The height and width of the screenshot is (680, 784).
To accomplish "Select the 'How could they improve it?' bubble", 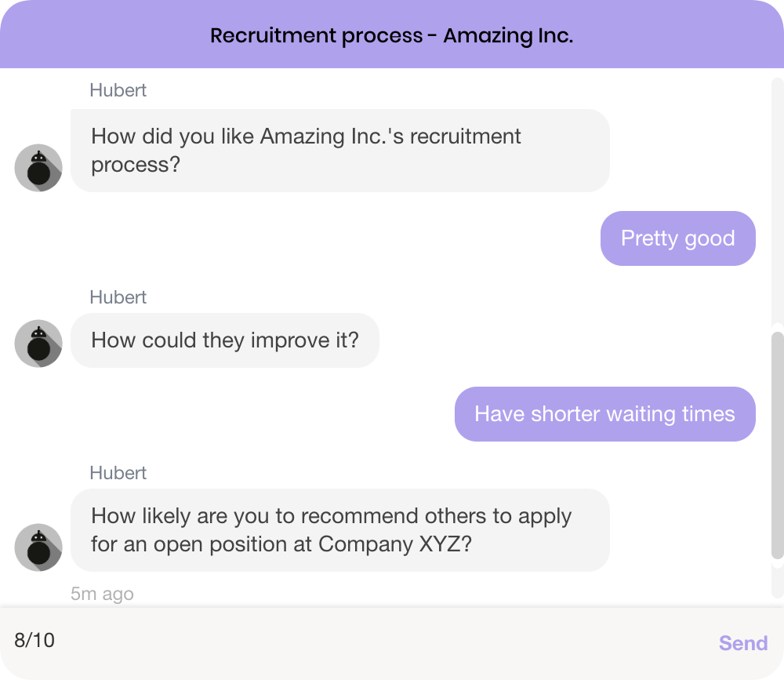I will click(x=225, y=340).
